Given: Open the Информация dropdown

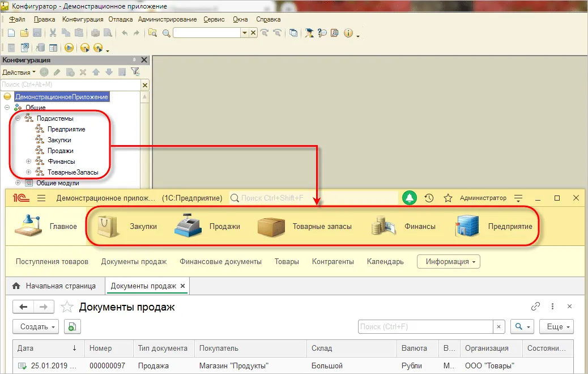Looking at the screenshot, I should [x=449, y=261].
